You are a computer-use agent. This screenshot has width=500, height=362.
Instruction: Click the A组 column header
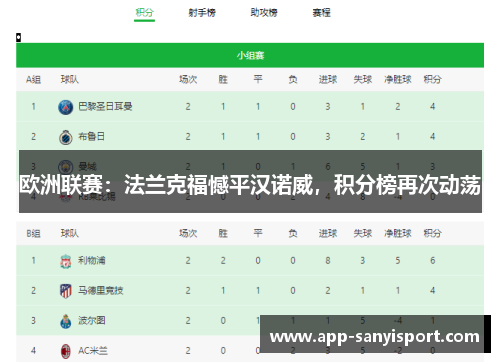[x=33, y=80]
